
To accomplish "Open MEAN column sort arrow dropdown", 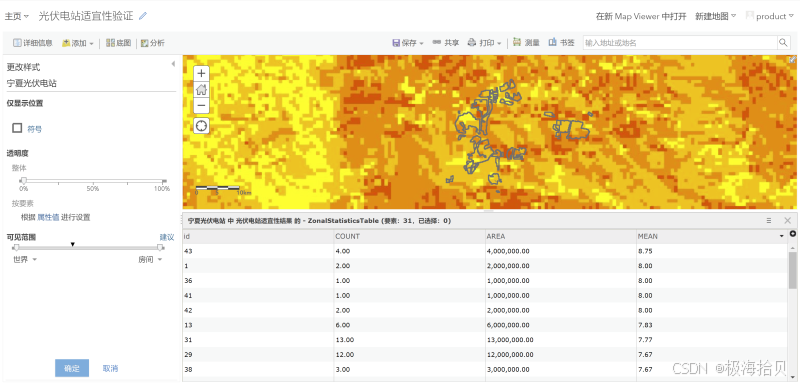I will [x=782, y=237].
